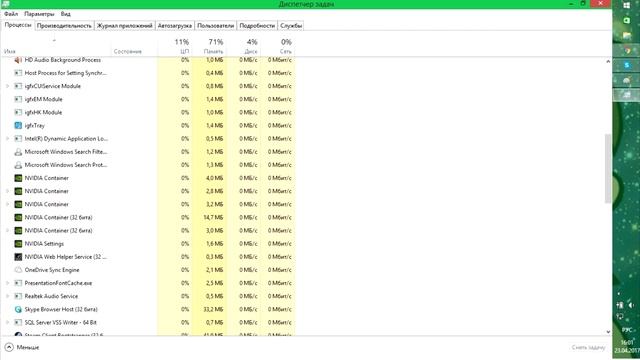640x360 pixels.
Task: Click the Intel(R) Dynamic Application Loader icon
Action: click(x=18, y=139)
